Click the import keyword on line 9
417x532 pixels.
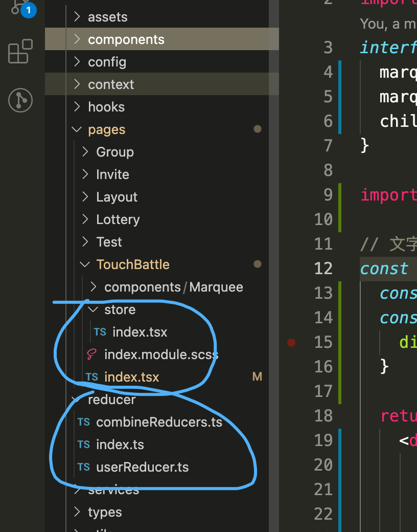(x=388, y=195)
